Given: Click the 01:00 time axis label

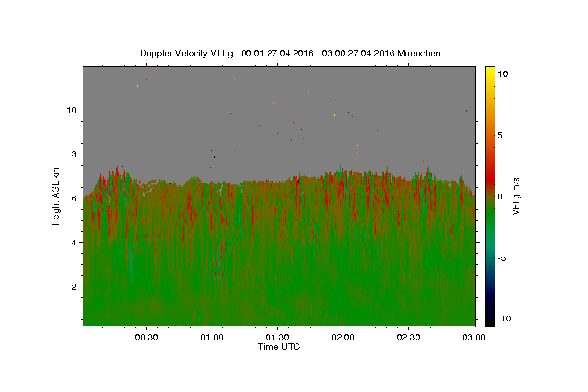Looking at the screenshot, I should click(x=212, y=337).
